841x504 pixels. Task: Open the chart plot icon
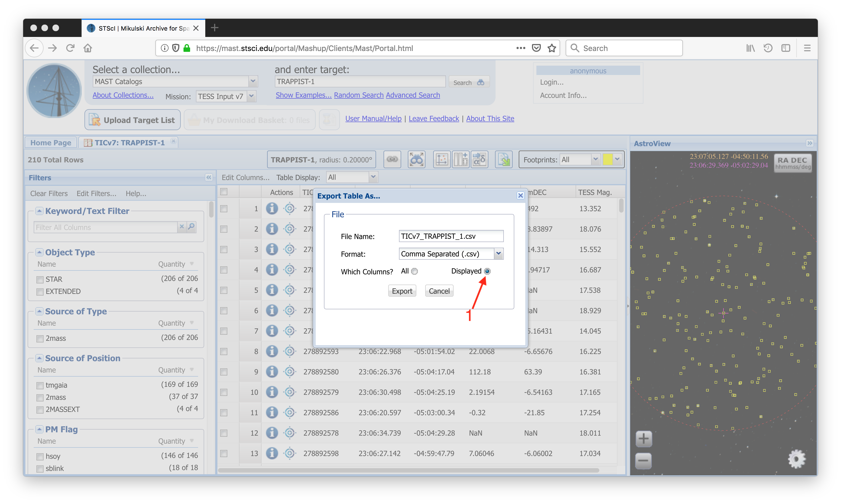coord(441,159)
